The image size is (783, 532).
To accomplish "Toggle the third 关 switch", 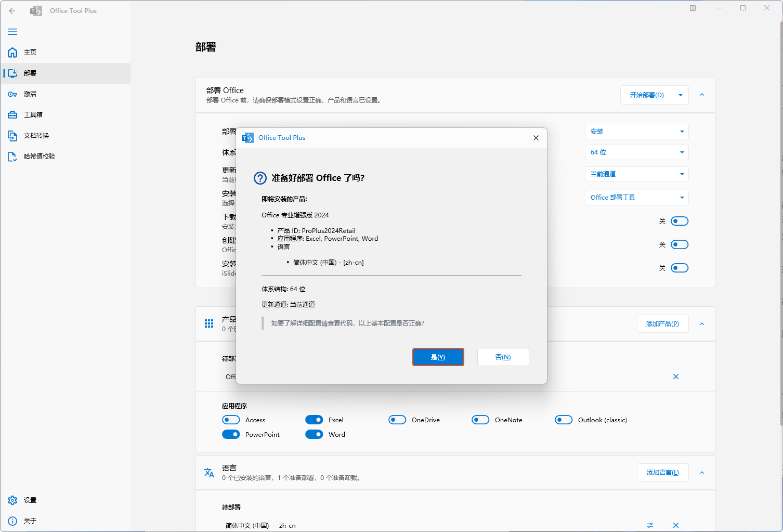I will [680, 268].
